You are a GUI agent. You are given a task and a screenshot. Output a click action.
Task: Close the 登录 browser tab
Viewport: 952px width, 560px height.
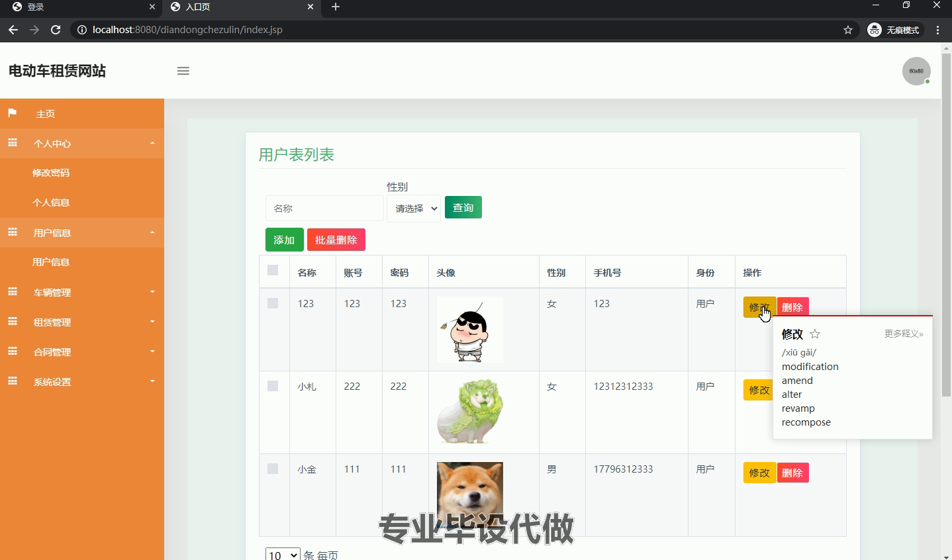152,7
